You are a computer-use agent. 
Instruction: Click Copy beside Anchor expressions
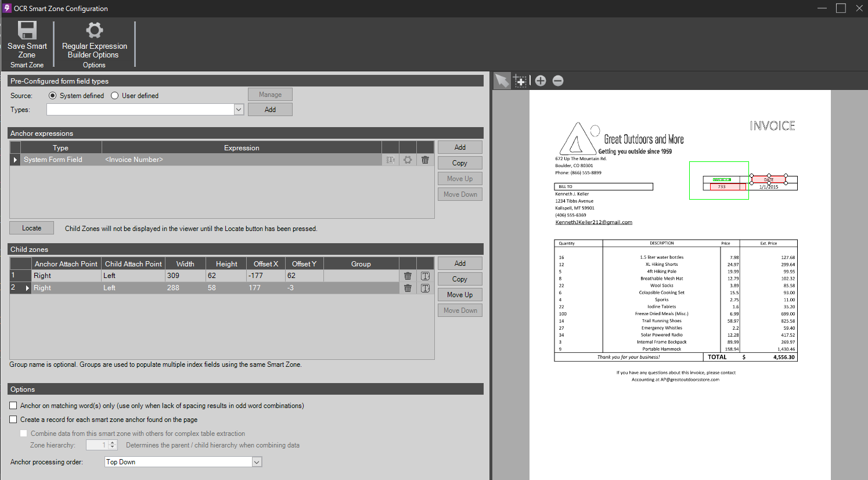coord(459,163)
